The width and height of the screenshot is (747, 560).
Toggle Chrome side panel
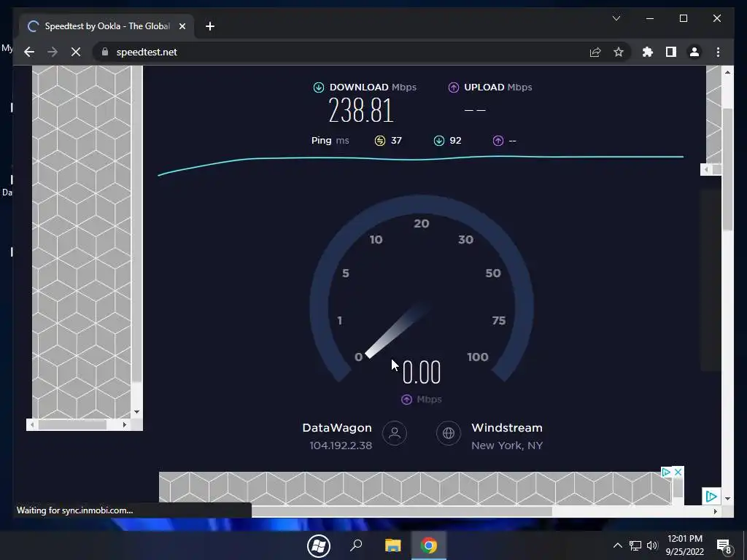coord(671,52)
